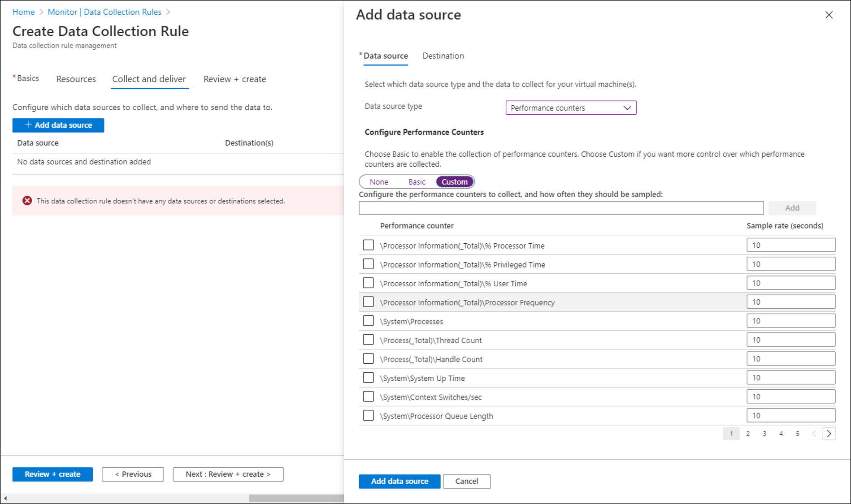
Task: Click the red error icon in banner
Action: point(27,201)
